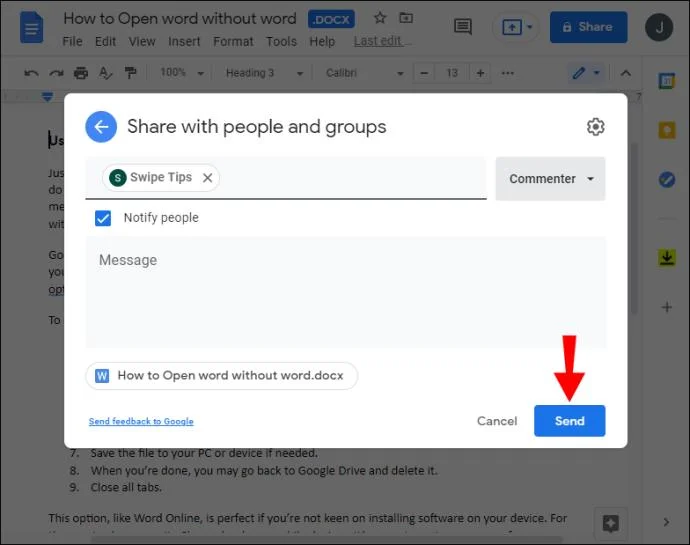Open the editing mode pencil dropdown
Viewport: 690px width, 545px height.
[586, 73]
